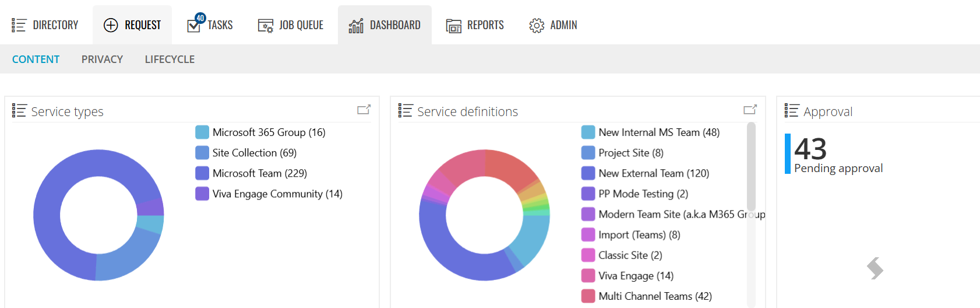
Task: Click the PP Mode Testing swatch
Action: click(588, 194)
